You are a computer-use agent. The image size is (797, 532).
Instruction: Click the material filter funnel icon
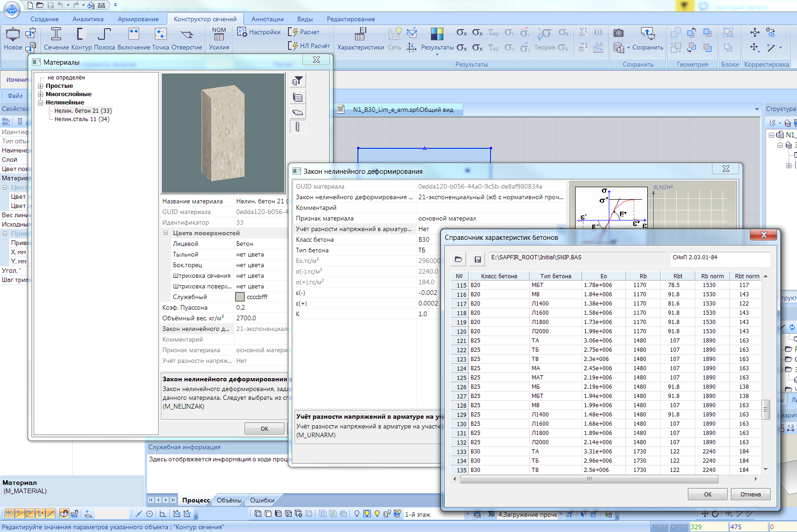tap(298, 81)
